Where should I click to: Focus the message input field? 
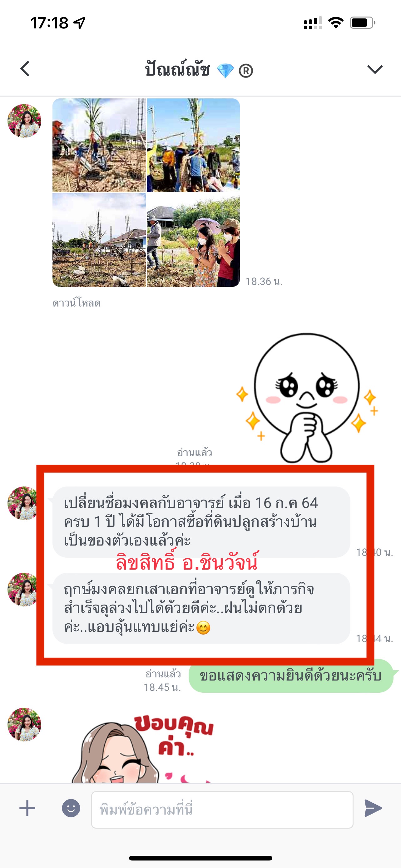click(x=222, y=810)
